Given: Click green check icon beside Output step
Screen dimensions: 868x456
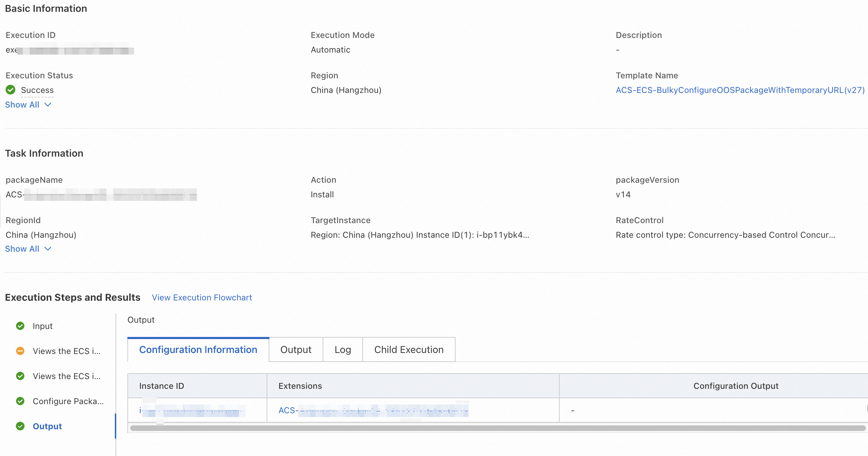Looking at the screenshot, I should (20, 426).
